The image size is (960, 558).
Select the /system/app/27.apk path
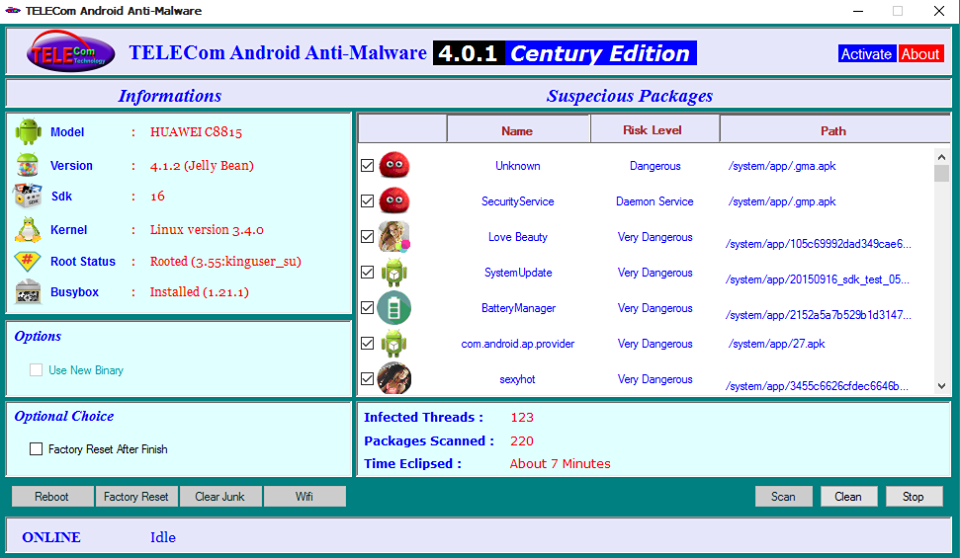[x=776, y=344]
